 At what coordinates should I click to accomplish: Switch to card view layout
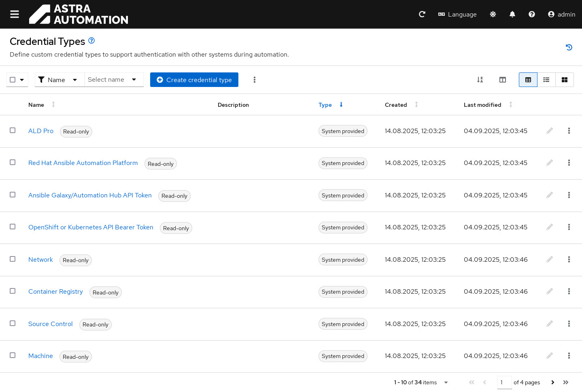tap(564, 80)
